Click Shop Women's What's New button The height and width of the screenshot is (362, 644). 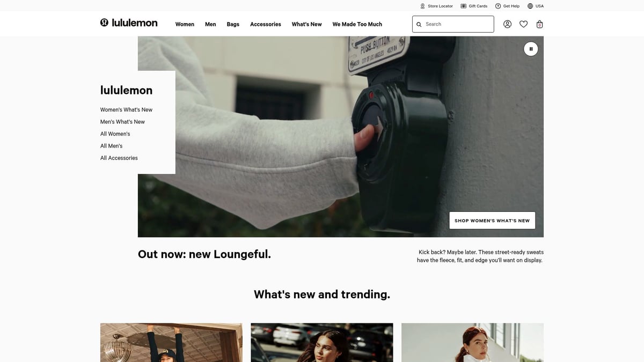coord(492,220)
